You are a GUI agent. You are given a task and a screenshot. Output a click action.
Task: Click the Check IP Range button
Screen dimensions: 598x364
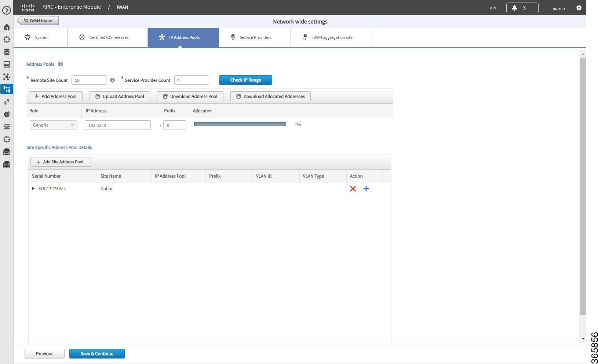245,80
